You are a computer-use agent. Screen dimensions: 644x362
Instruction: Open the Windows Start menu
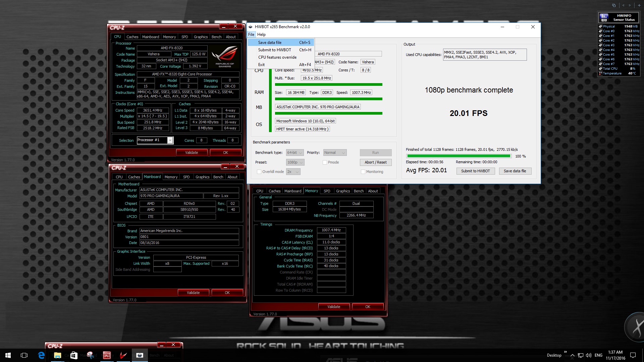[x=8, y=355]
